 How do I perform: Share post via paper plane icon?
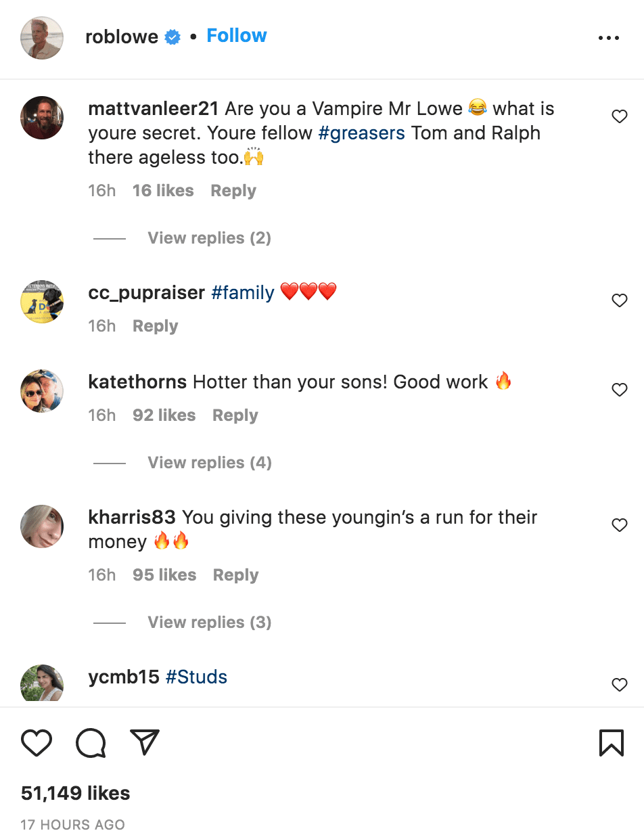click(x=144, y=742)
